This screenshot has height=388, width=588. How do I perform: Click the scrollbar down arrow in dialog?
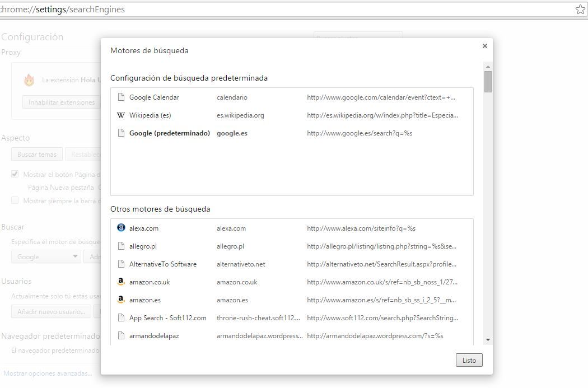click(x=488, y=340)
